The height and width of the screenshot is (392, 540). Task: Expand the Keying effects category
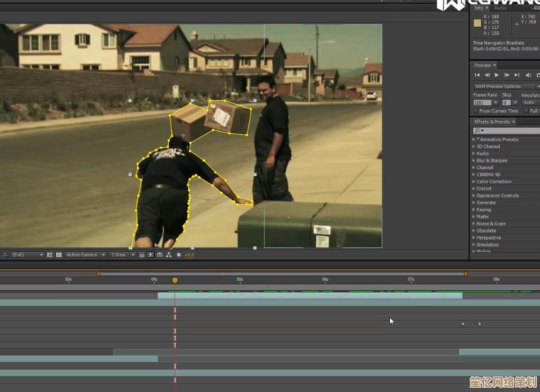click(x=474, y=209)
